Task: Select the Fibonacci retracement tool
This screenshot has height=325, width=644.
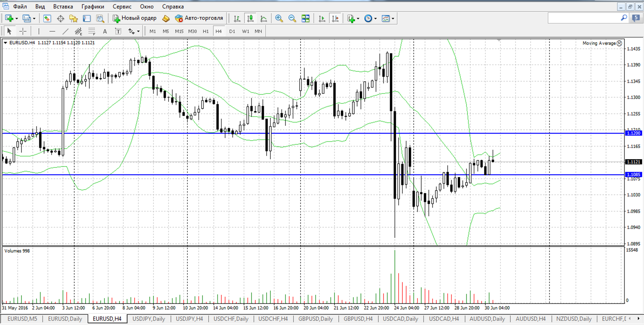Action: [x=92, y=31]
